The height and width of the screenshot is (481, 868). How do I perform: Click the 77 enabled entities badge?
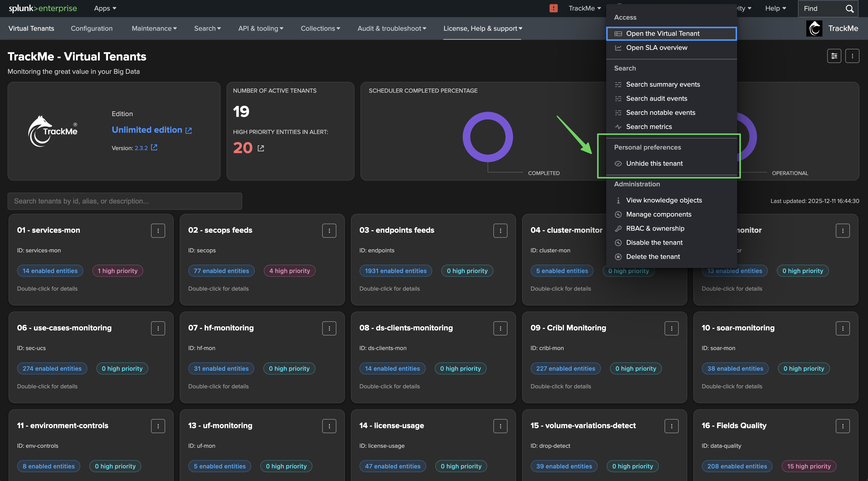(221, 271)
